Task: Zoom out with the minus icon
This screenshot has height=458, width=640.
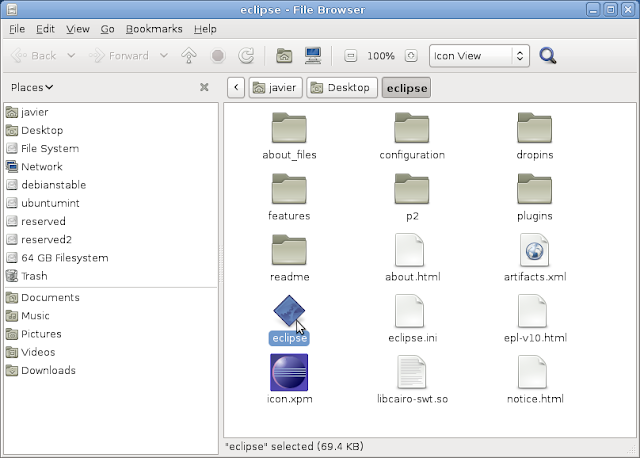Action: pos(350,56)
